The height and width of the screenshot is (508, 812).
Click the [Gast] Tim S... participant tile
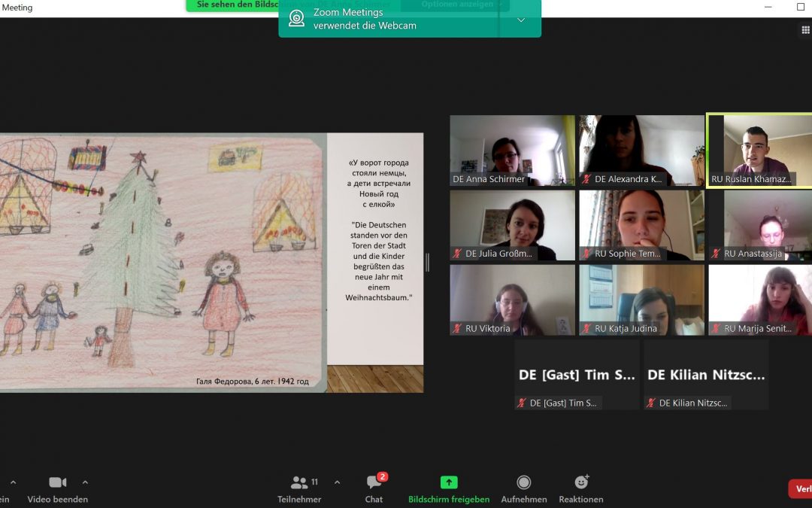tap(577, 374)
